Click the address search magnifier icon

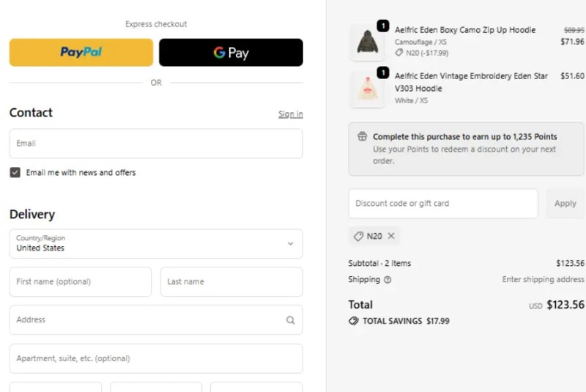coord(290,320)
